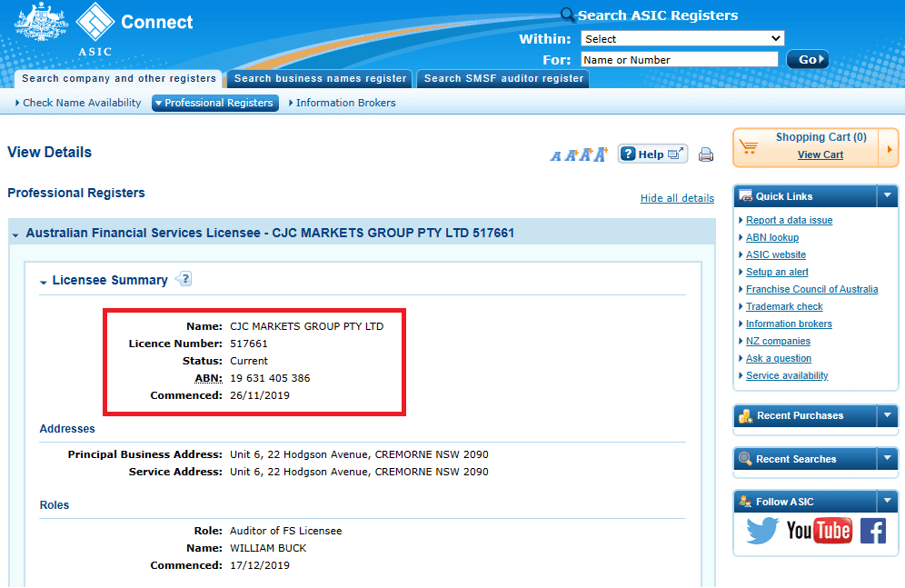Open the Licensee Summary help question-mark icon
The image size is (905, 588).
click(x=184, y=279)
